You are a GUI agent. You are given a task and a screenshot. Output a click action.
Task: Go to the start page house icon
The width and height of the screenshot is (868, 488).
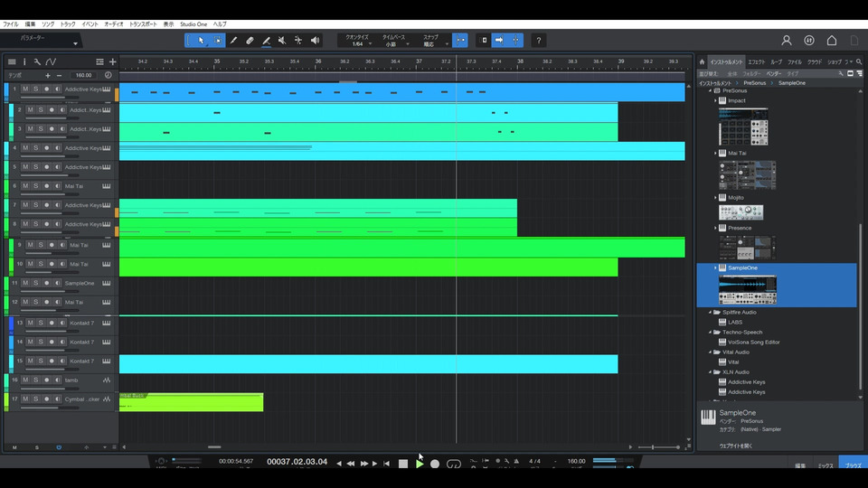point(832,41)
